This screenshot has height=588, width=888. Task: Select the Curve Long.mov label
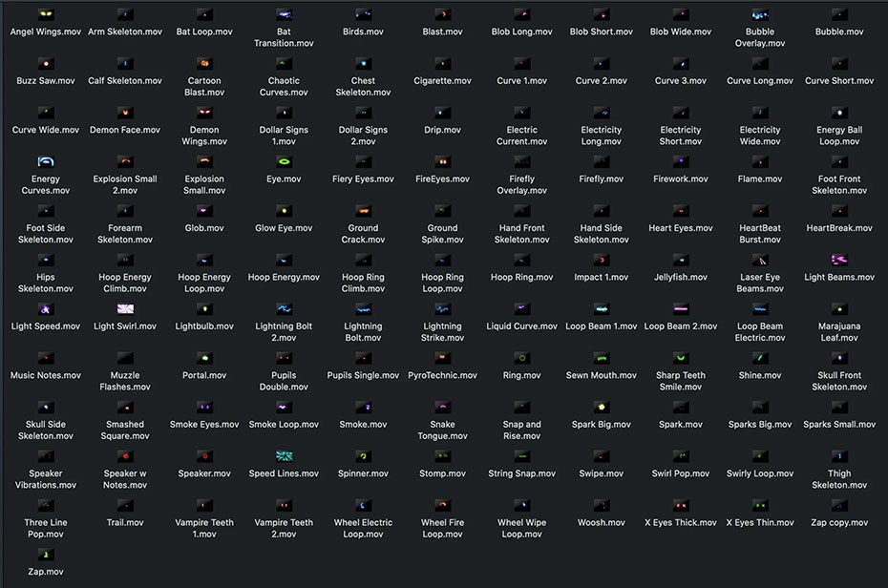click(x=760, y=81)
